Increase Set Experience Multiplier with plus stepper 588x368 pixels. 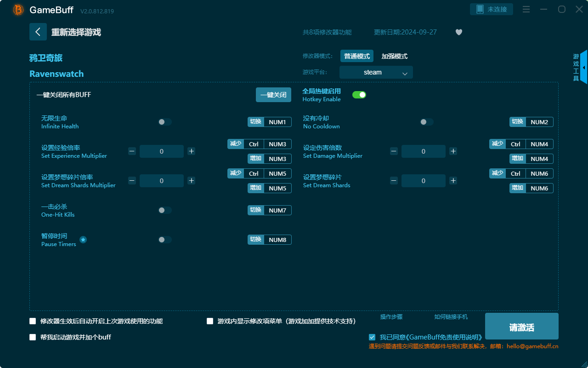click(191, 151)
